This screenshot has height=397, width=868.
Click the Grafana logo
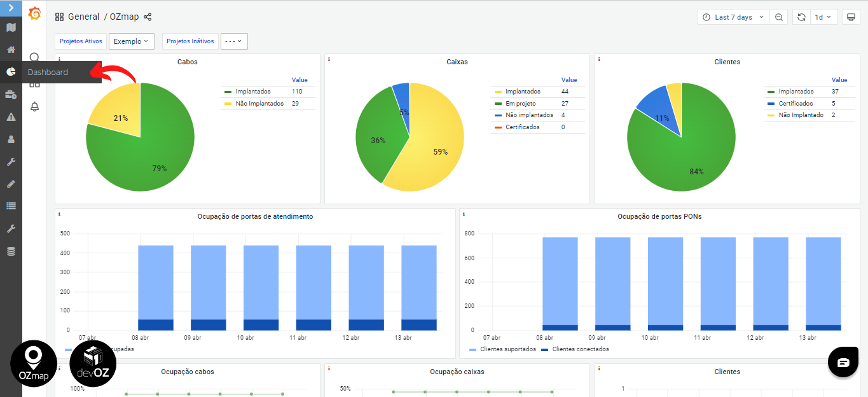point(34,13)
